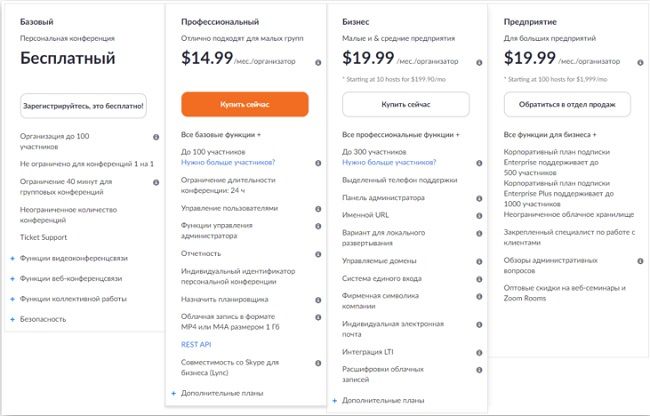
Task: Expand Дополнительные планы under Professional plan
Action: [218, 393]
